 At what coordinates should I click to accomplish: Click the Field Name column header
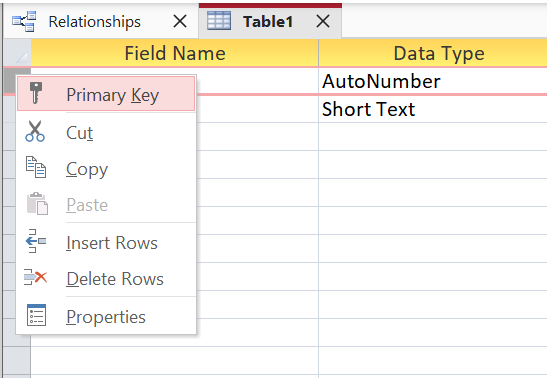pyautogui.click(x=175, y=53)
